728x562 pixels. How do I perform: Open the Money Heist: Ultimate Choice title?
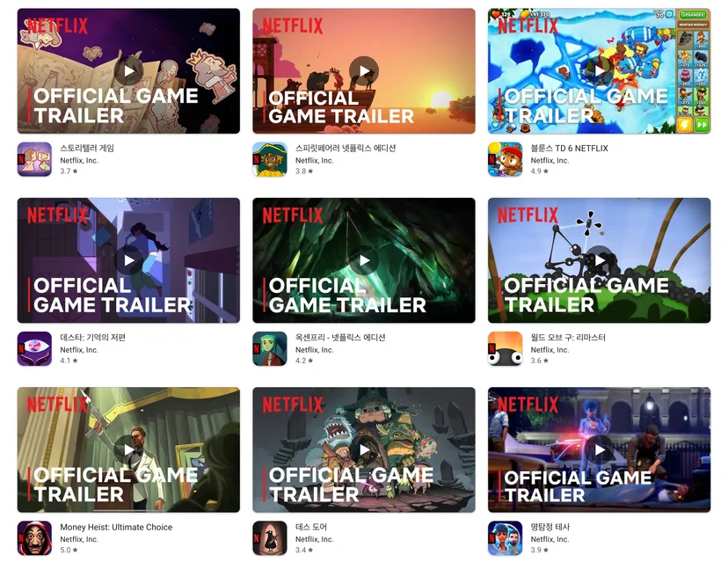click(116, 527)
